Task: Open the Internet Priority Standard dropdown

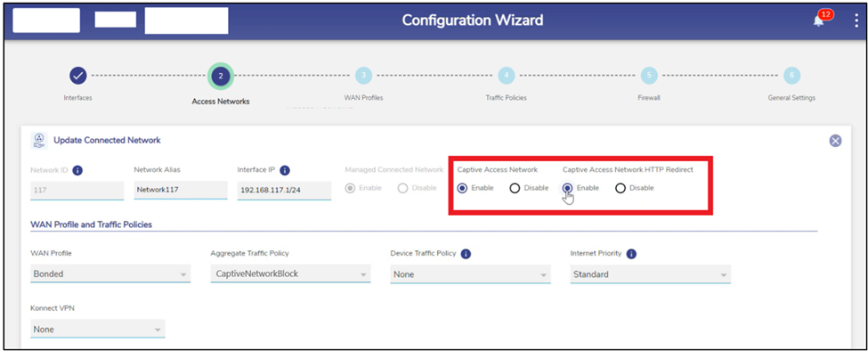Action: pos(650,274)
